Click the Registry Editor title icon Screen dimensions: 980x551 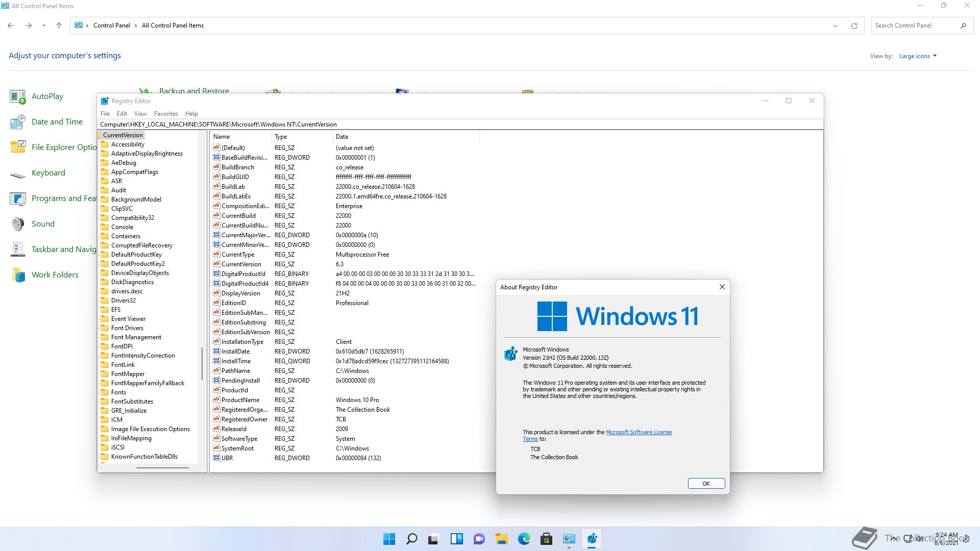(105, 101)
